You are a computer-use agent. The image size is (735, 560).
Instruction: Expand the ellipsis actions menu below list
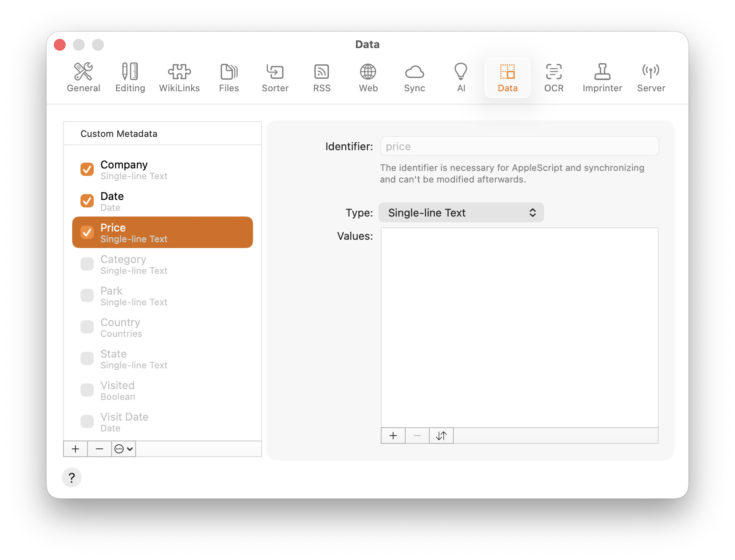coord(124,449)
